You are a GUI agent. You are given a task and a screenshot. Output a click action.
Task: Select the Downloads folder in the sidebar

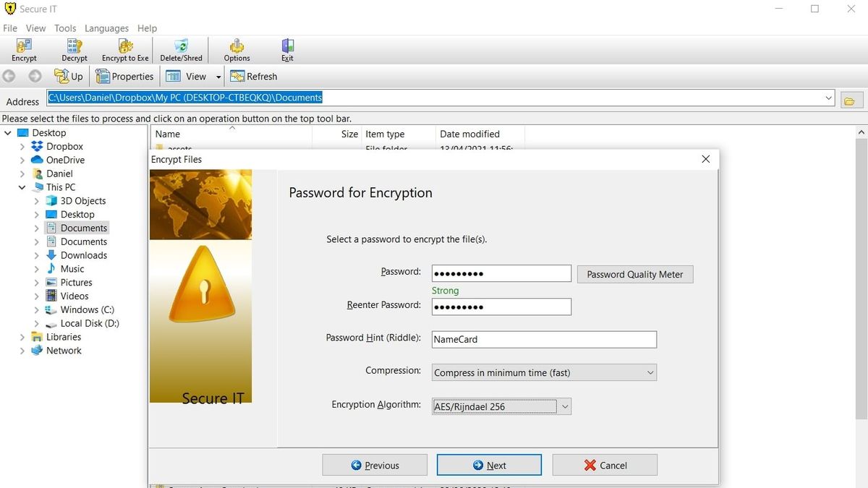(83, 254)
